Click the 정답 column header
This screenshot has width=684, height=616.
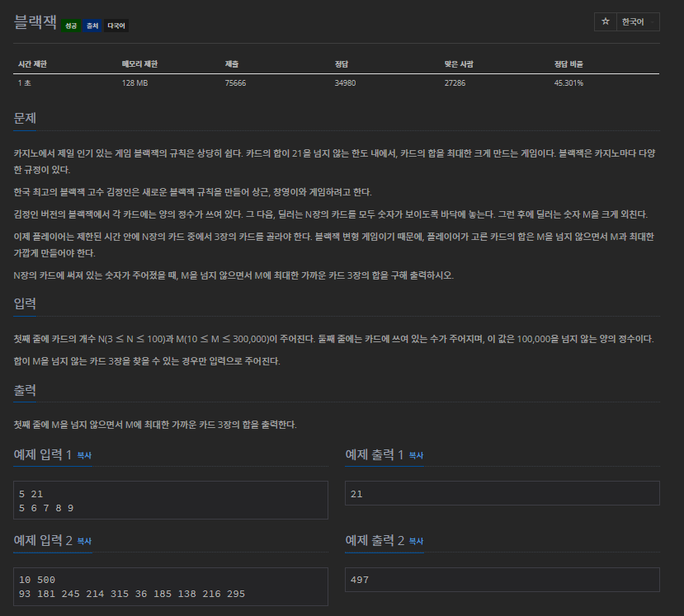click(341, 64)
